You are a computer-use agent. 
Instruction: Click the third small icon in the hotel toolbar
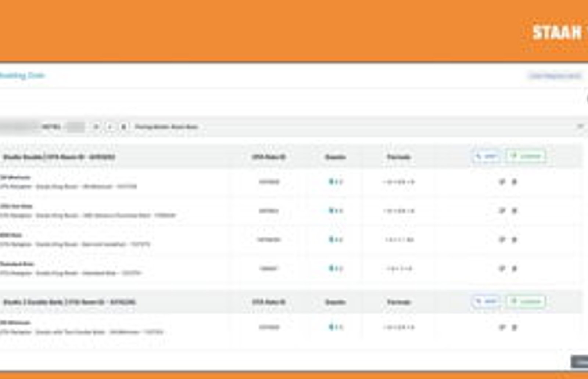123,127
